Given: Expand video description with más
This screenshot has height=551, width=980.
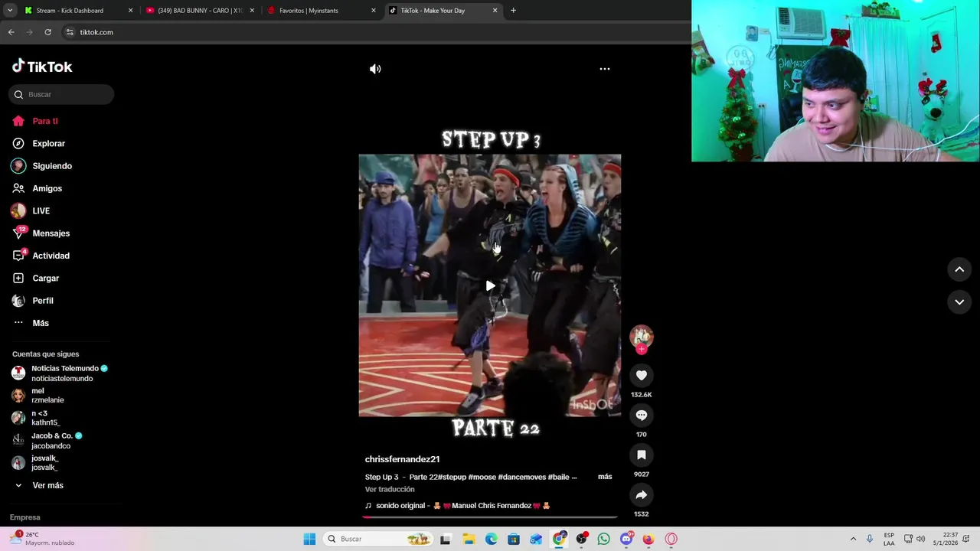Looking at the screenshot, I should coord(605,477).
